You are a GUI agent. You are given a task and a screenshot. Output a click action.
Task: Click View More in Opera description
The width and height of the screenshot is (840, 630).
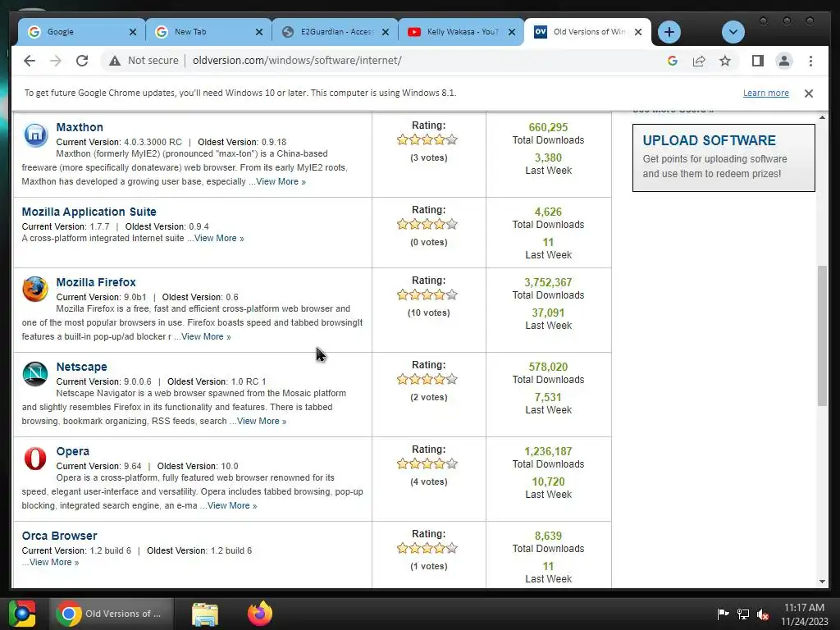[232, 505]
